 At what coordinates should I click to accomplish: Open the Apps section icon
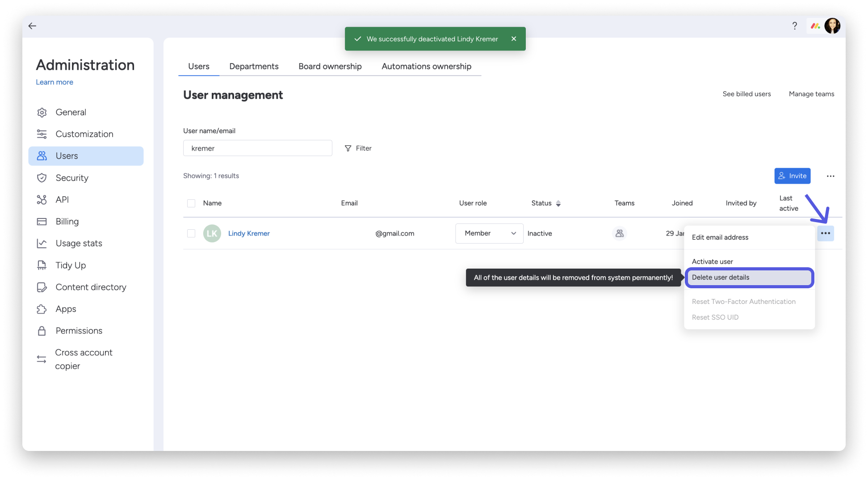pos(42,309)
